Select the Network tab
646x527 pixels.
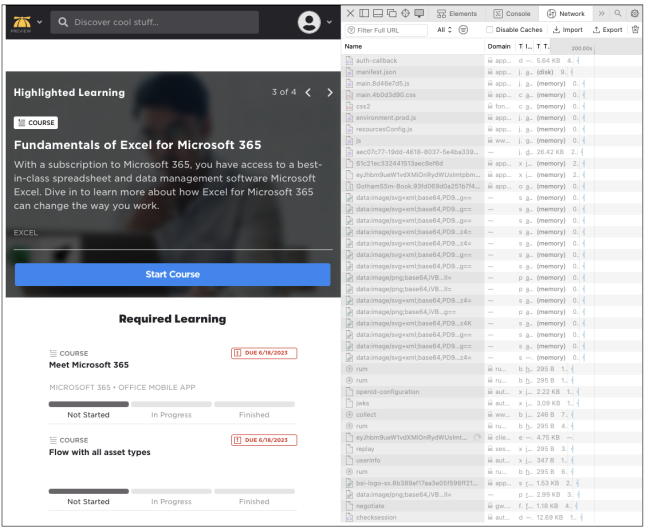(566, 14)
